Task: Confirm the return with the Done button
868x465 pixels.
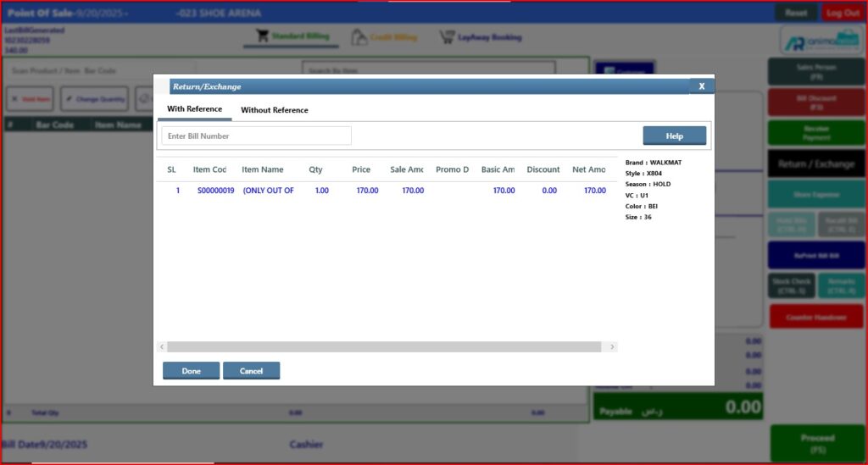Action: click(191, 371)
